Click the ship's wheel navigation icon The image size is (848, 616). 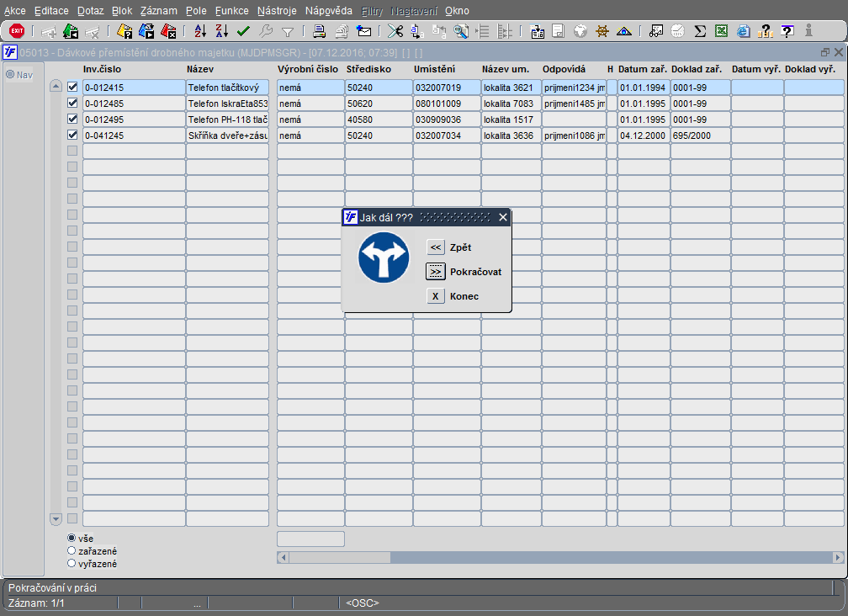click(x=602, y=31)
